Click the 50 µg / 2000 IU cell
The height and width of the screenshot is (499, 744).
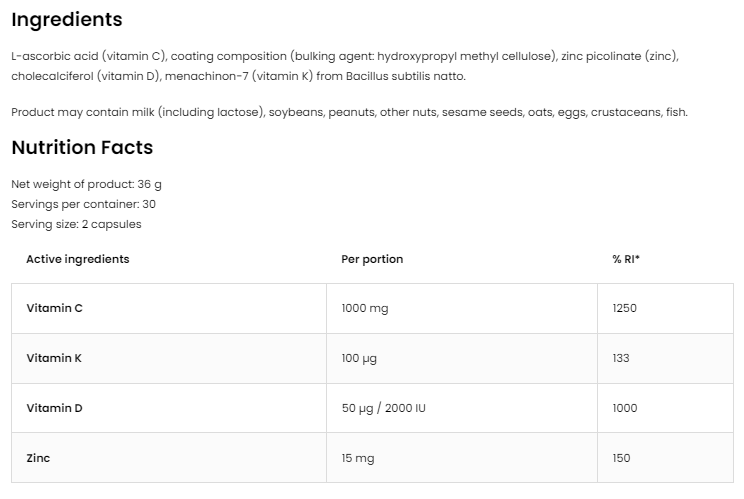click(384, 408)
